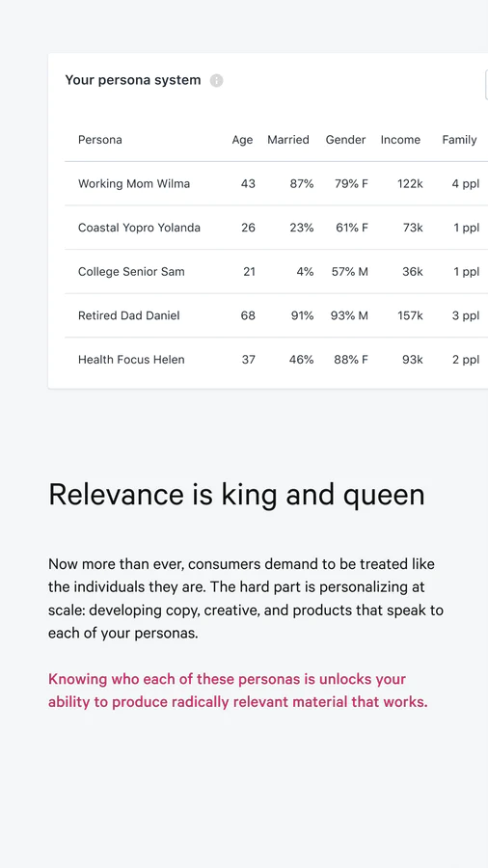This screenshot has height=868, width=488.
Task: Select the Gender column header
Action: click(345, 140)
